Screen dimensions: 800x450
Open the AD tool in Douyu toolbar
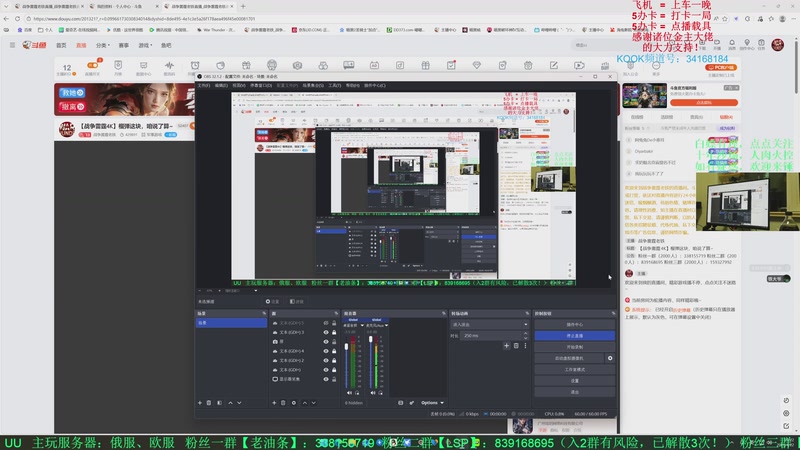coord(374,65)
